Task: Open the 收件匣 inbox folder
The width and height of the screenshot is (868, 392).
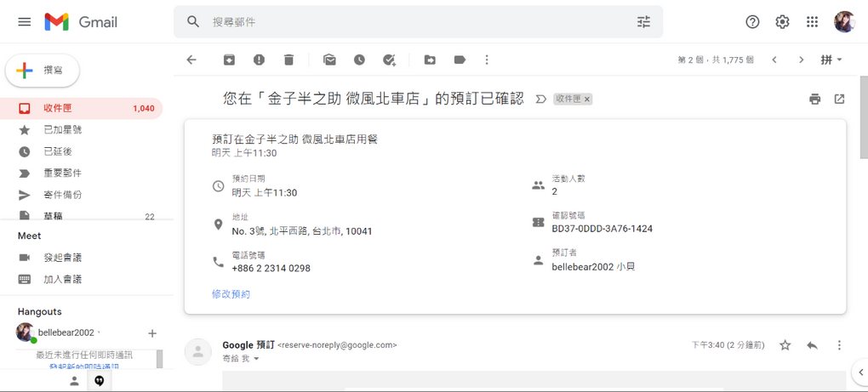Action: click(82, 108)
